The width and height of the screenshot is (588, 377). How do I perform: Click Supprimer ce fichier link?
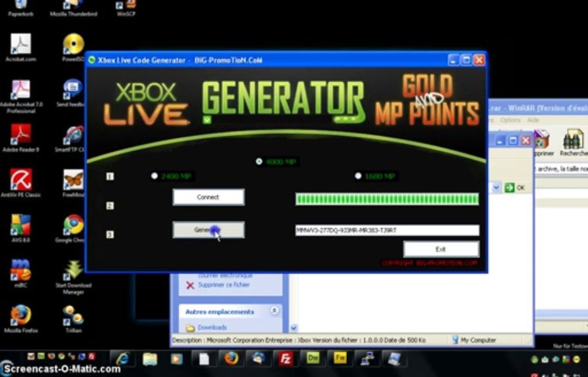[x=224, y=285]
